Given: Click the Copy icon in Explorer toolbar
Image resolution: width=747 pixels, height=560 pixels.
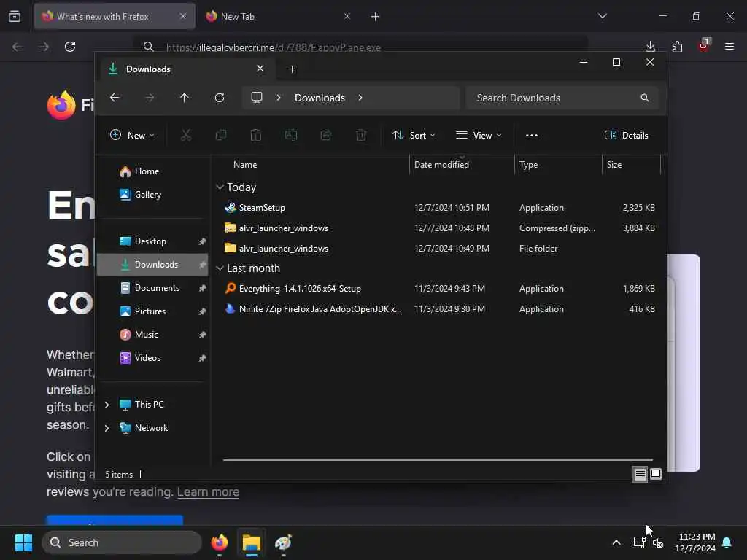Looking at the screenshot, I should point(221,135).
